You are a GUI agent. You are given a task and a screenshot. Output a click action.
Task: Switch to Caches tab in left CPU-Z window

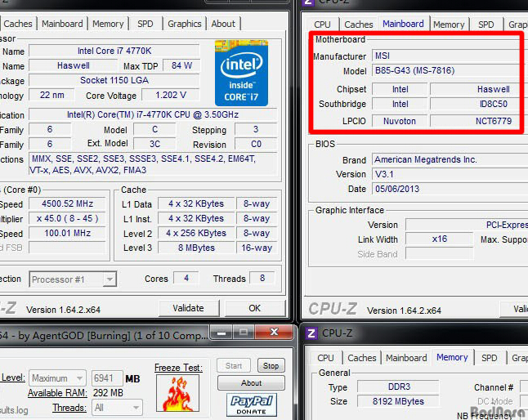pos(18,24)
